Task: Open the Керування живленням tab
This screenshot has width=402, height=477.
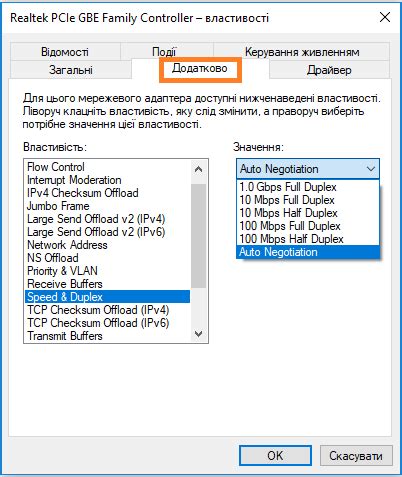Action: click(x=302, y=52)
